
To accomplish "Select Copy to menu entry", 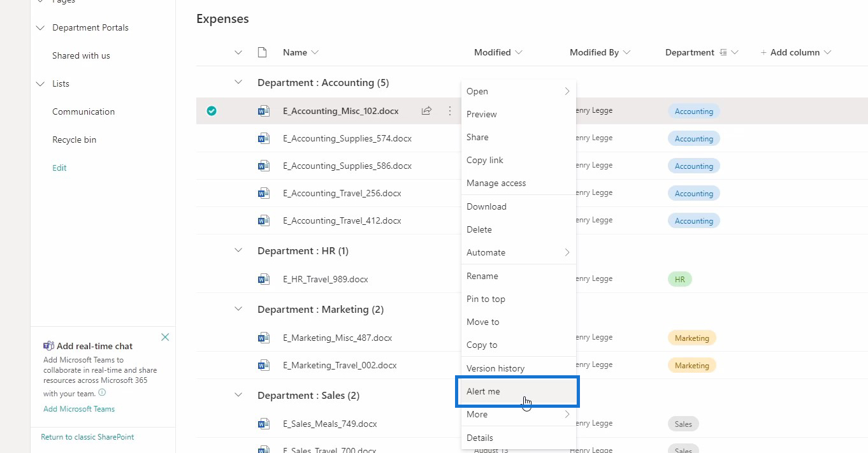I will point(519,345).
